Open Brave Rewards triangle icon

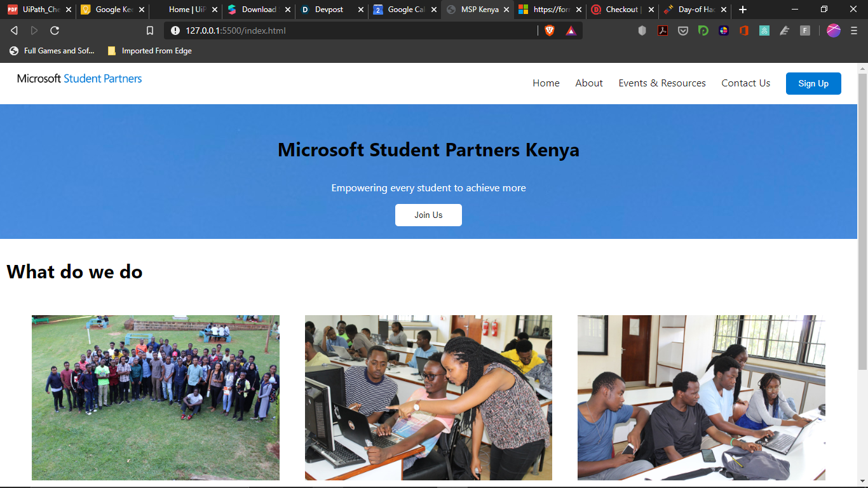[x=571, y=30]
